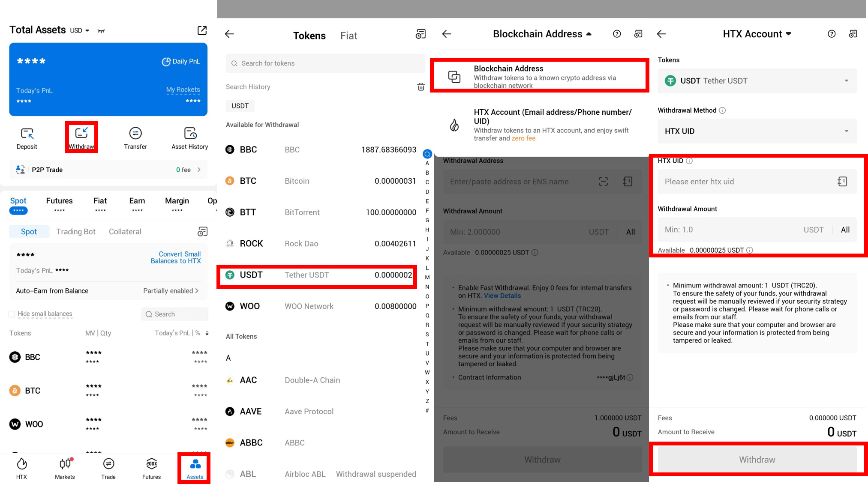Select the Futures assets tab
Image resolution: width=868 pixels, height=484 pixels.
tap(59, 201)
